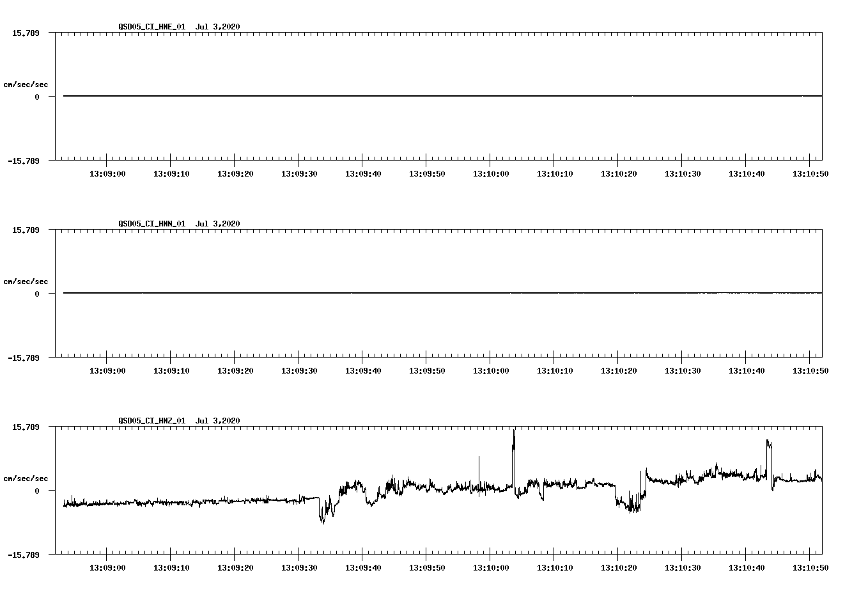Click the 15.789 upper limit on HNN plot
The width and height of the screenshot is (868, 591).
coord(26,230)
